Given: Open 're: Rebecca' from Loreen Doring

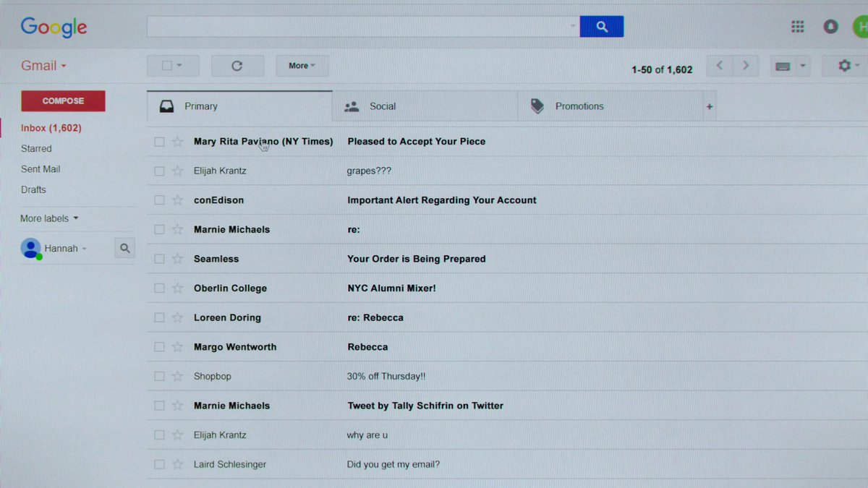Looking at the screenshot, I should (x=375, y=317).
